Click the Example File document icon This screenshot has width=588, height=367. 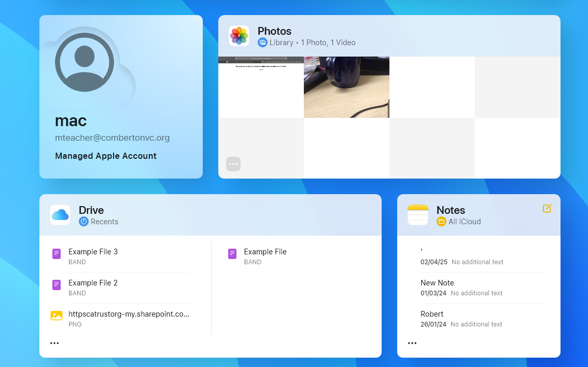[232, 254]
